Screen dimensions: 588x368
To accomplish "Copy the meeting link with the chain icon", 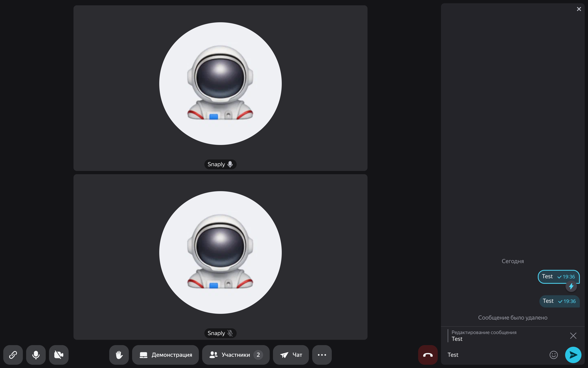I will (x=13, y=355).
